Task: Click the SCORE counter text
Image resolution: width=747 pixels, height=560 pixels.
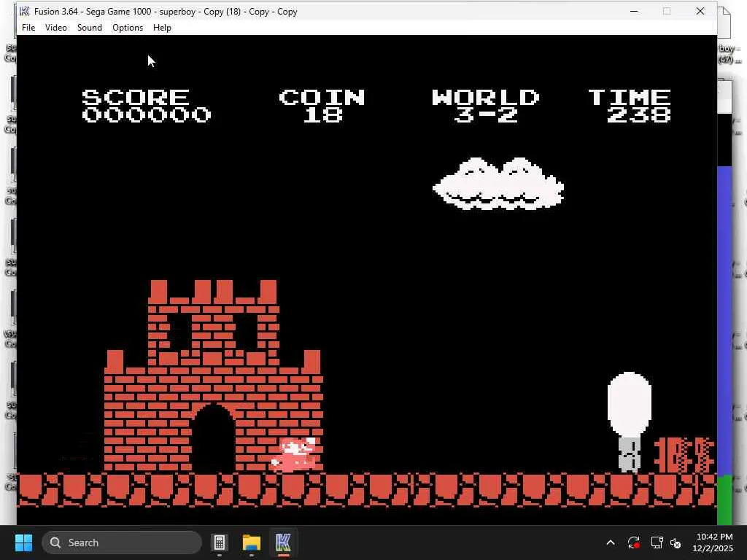Action: point(146,106)
